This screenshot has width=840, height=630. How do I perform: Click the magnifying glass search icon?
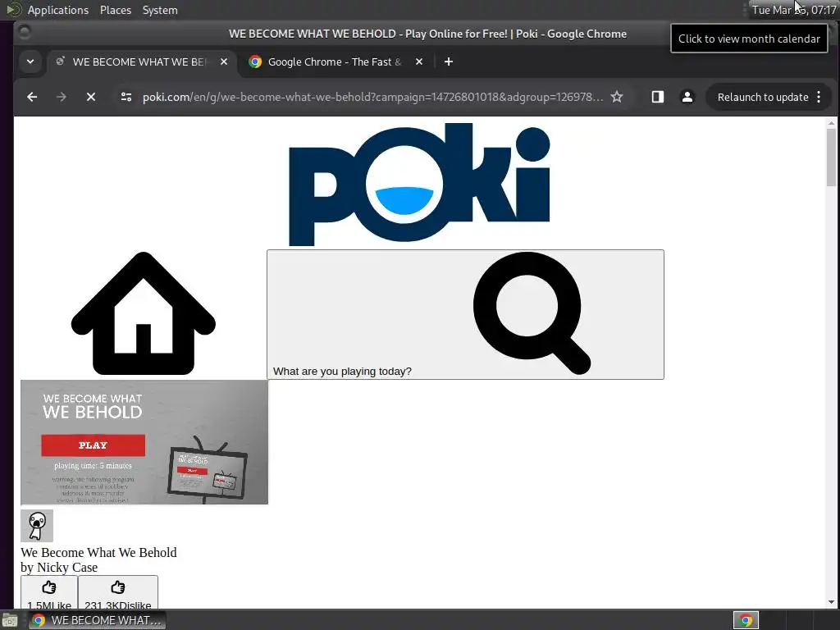point(532,313)
